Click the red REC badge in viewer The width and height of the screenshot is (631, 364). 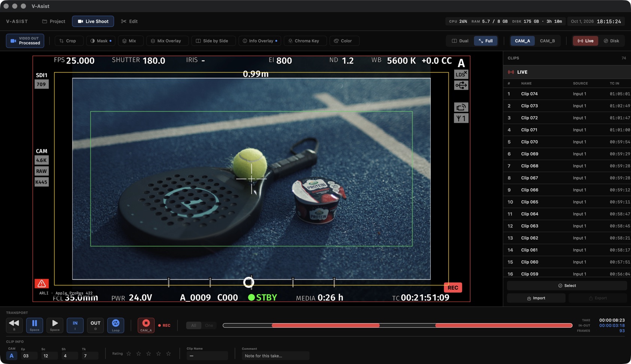point(453,288)
